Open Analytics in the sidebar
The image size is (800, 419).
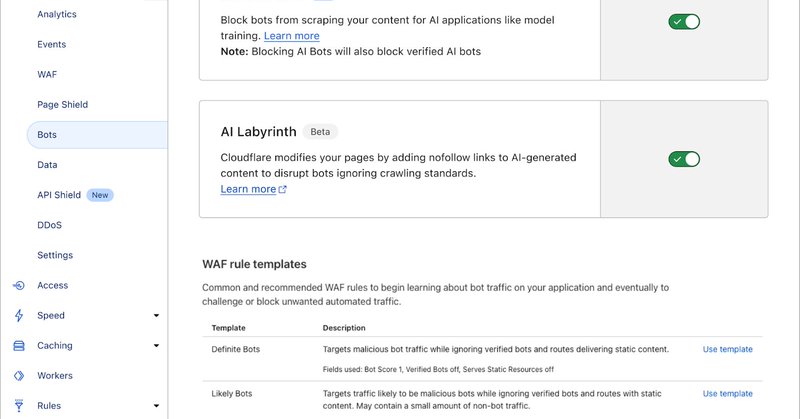coord(57,14)
